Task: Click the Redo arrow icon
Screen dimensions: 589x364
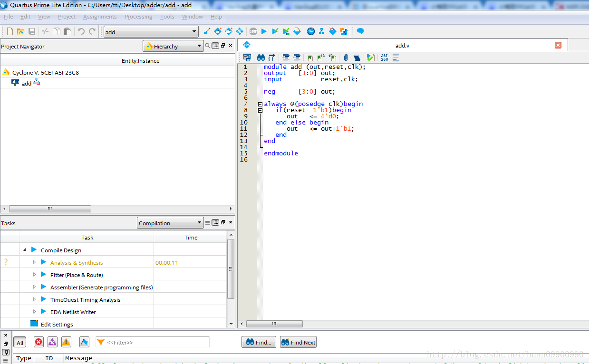Action: [92, 31]
